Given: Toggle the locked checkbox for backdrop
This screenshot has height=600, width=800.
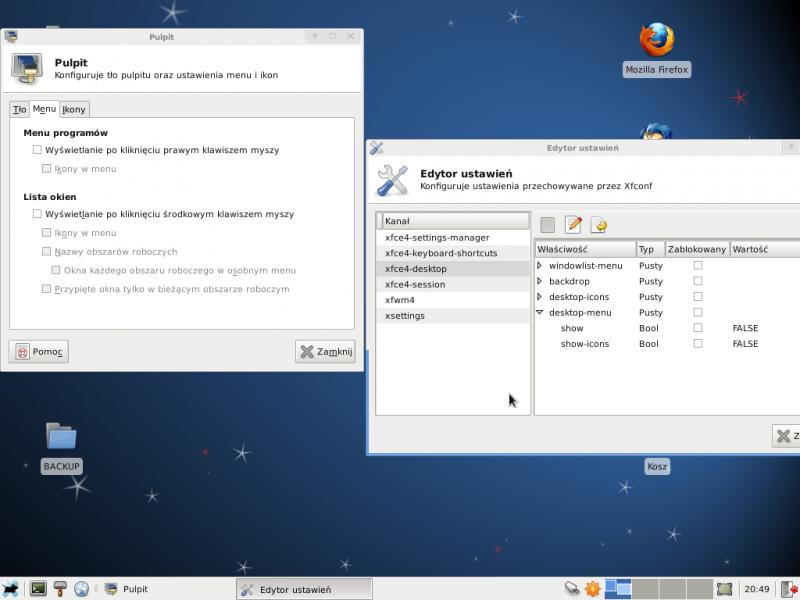Looking at the screenshot, I should [x=698, y=281].
